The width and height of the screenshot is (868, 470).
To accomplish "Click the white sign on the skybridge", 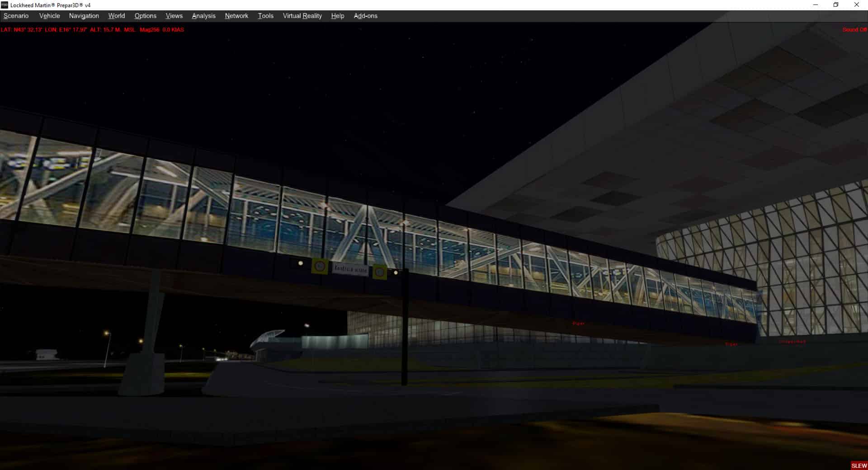I will pos(350,269).
